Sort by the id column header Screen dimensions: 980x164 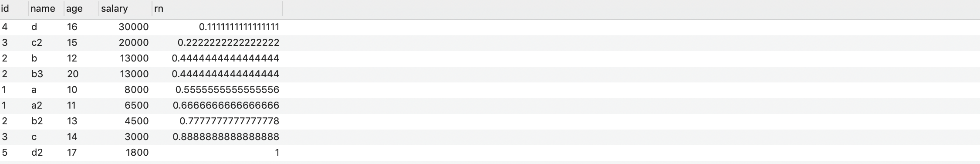pyautogui.click(x=14, y=9)
